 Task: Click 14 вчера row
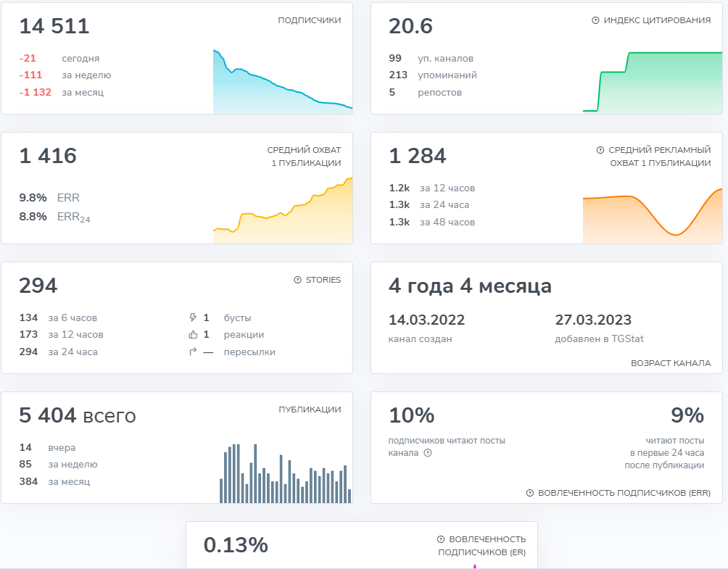47,447
